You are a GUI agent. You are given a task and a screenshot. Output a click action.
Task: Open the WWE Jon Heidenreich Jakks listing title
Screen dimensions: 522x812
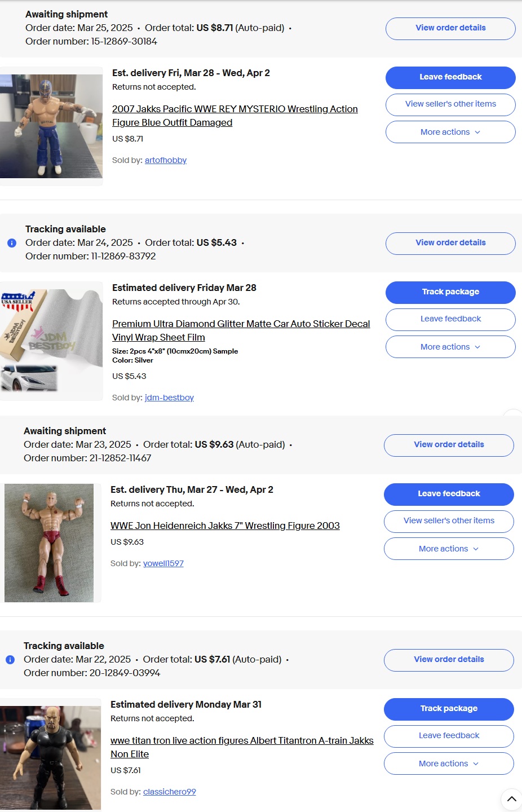[225, 526]
